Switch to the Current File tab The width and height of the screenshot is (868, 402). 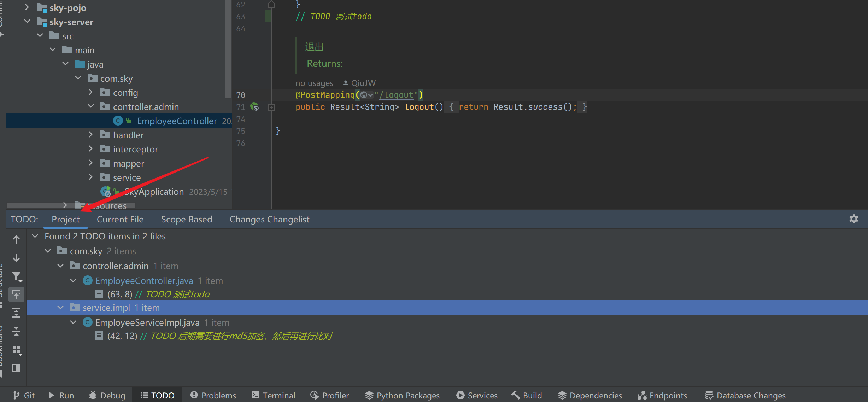point(120,219)
